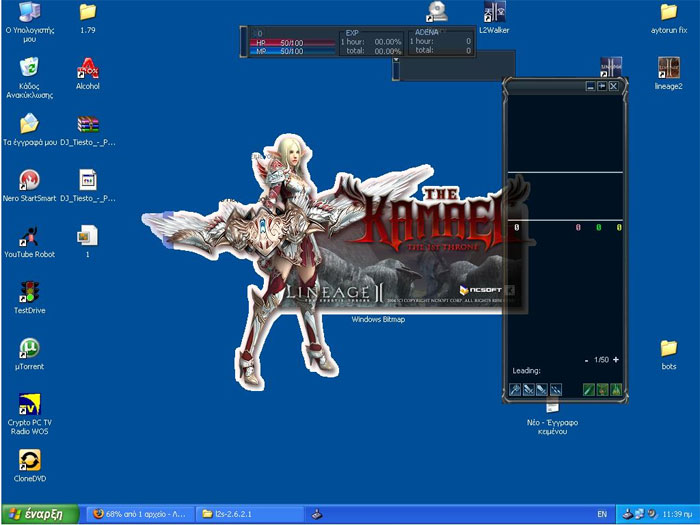
Task: Select the DJ_Tiesto WinRAR archive icon
Action: (x=88, y=130)
